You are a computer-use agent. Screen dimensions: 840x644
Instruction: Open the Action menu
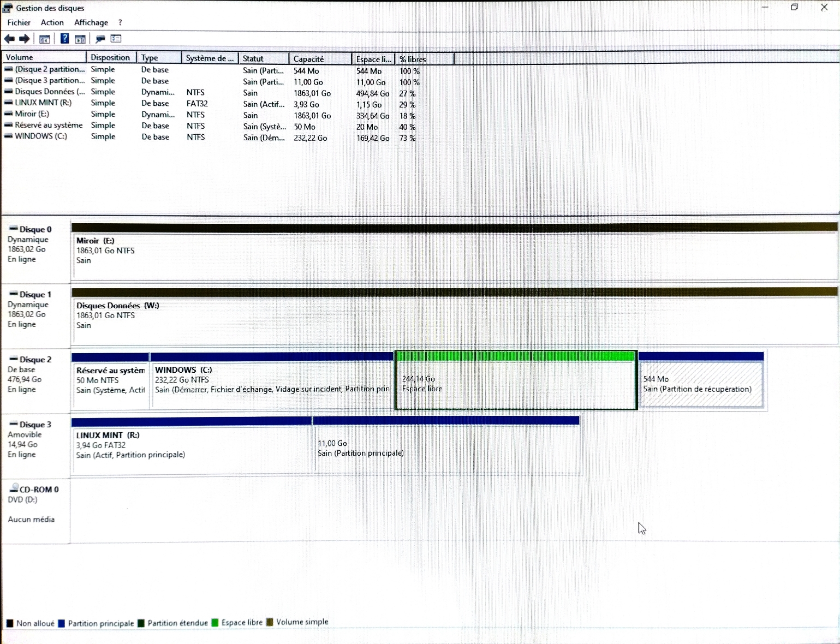[x=52, y=22]
